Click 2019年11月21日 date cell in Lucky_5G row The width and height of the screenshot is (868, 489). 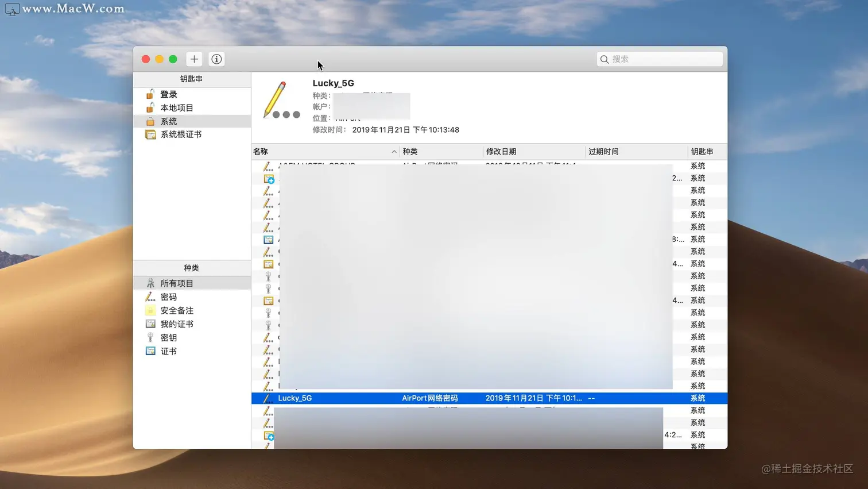533,398
